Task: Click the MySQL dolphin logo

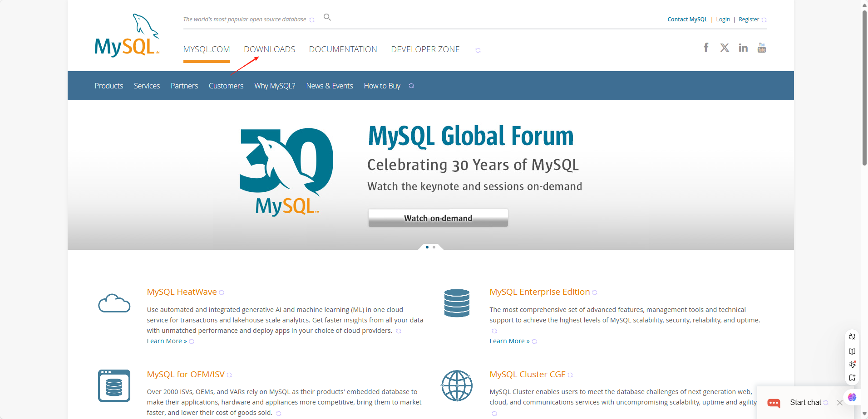Action: (x=127, y=35)
